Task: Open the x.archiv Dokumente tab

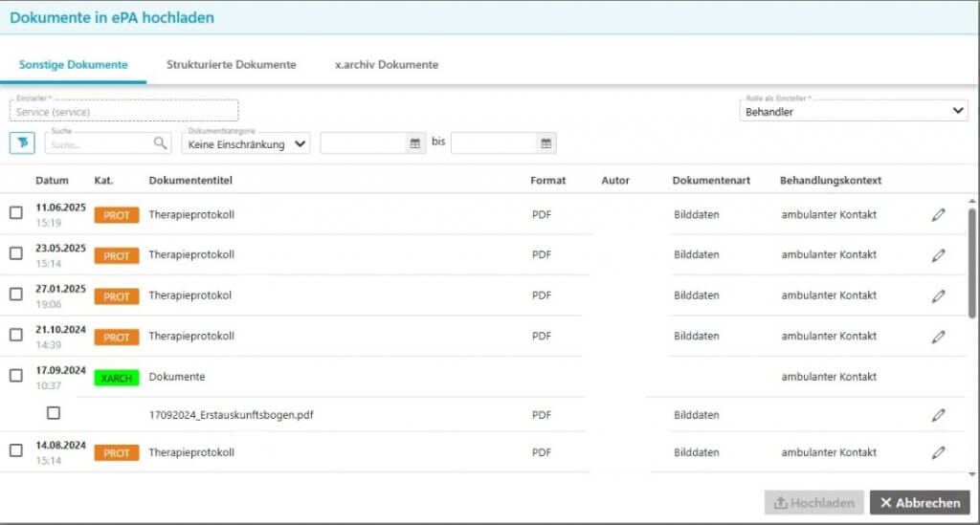Action: point(387,65)
